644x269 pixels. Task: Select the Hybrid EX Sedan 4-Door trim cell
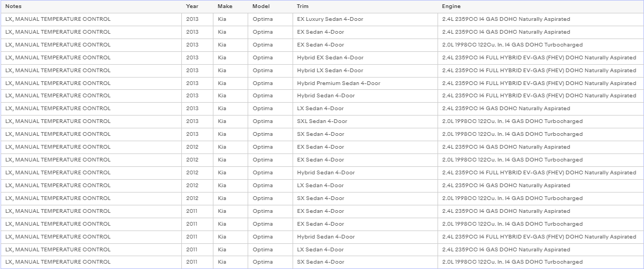tap(365, 58)
